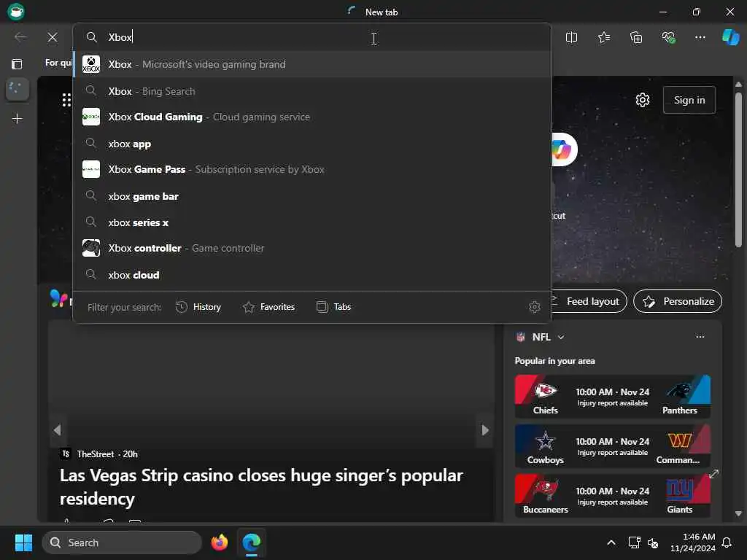Open Collections toolbar icon
747x560 pixels.
[636, 37]
